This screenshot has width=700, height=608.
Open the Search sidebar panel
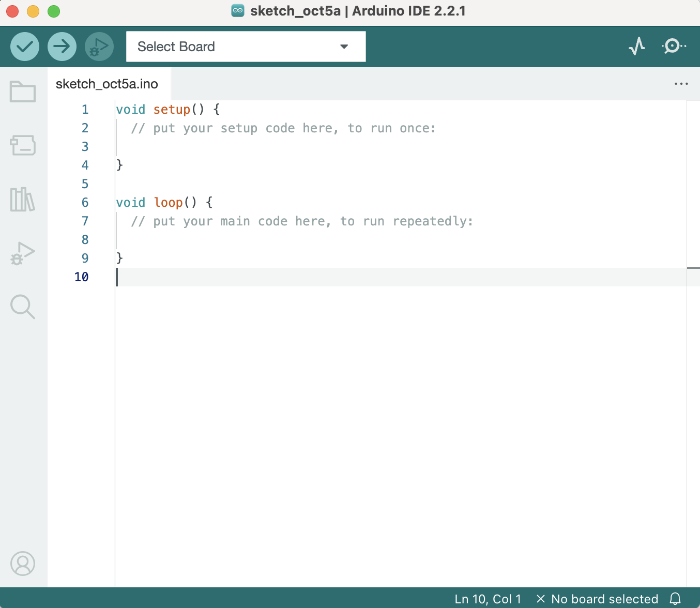[23, 307]
